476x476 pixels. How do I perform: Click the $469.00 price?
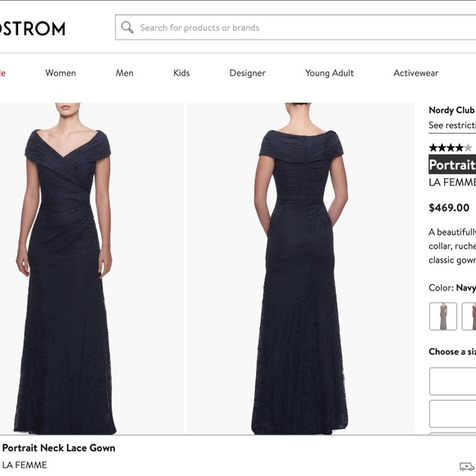pos(449,208)
